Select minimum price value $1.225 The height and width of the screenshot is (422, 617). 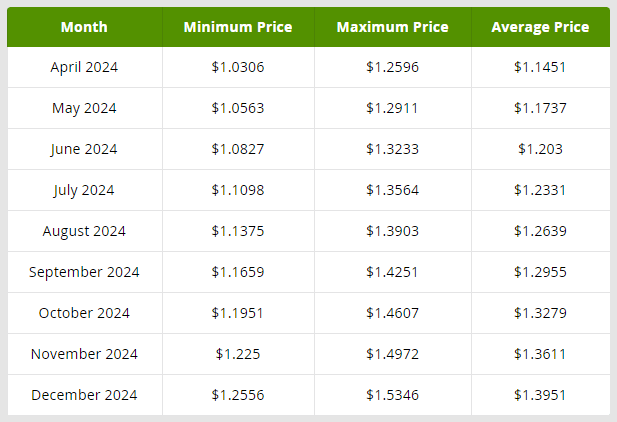tap(238, 354)
